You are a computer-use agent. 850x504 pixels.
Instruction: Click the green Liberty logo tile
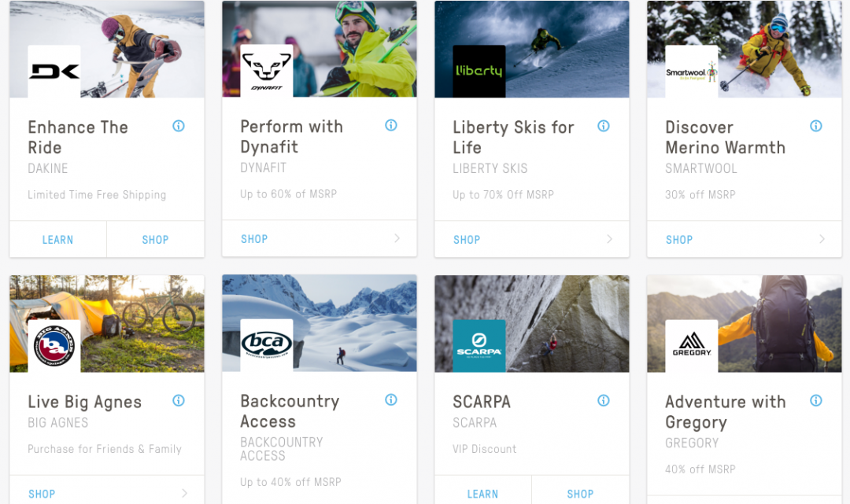point(479,71)
